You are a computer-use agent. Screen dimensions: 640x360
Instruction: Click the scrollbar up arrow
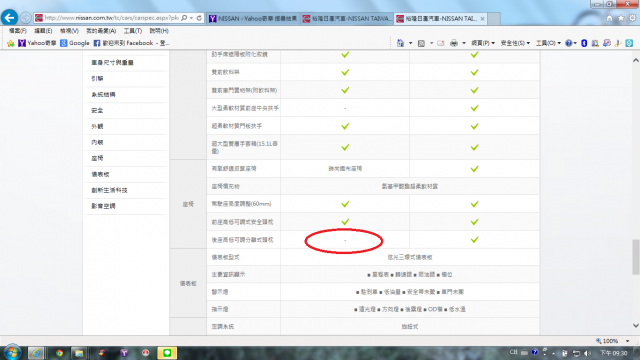(x=636, y=60)
